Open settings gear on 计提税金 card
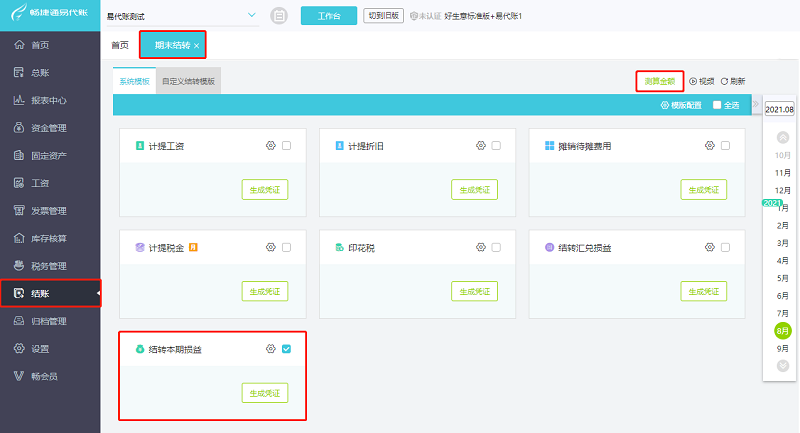The height and width of the screenshot is (433, 800). point(270,247)
